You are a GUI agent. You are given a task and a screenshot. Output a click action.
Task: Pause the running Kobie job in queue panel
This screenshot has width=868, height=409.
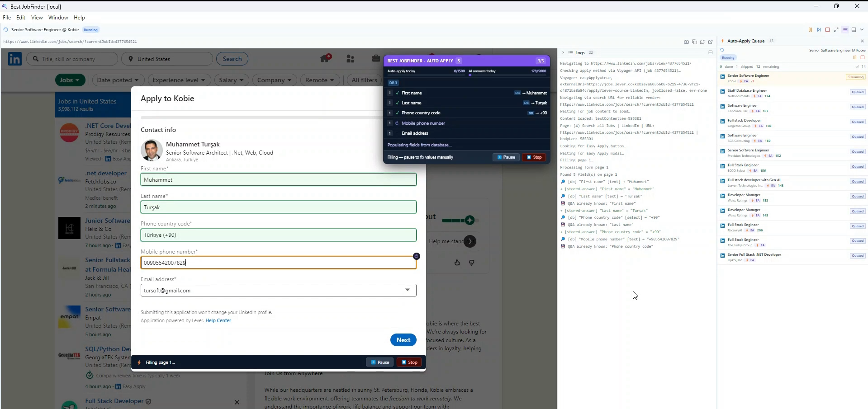[x=854, y=57]
